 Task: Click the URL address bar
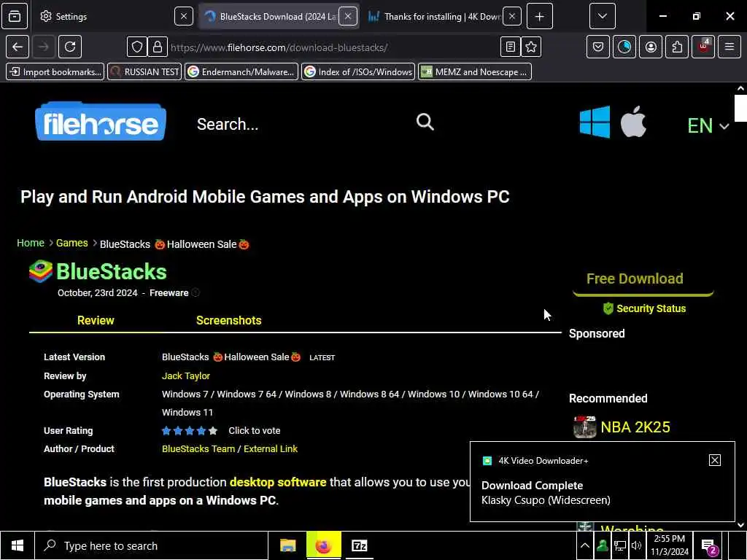coord(333,47)
